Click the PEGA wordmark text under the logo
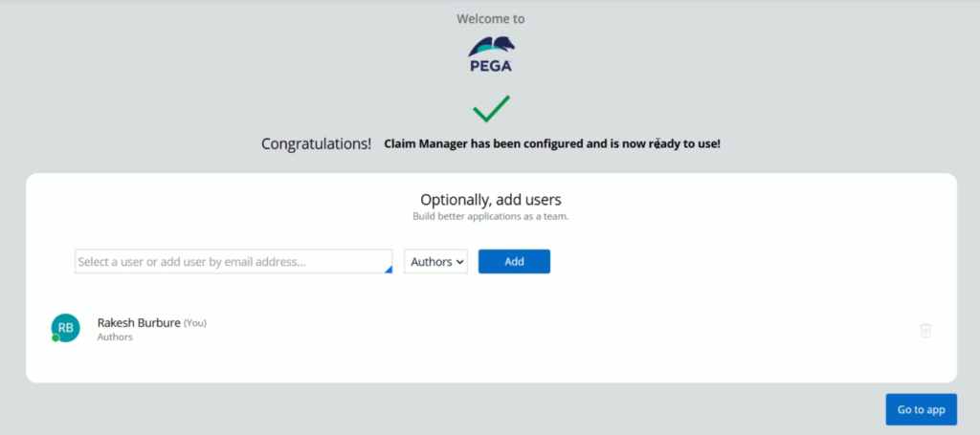 (x=491, y=66)
